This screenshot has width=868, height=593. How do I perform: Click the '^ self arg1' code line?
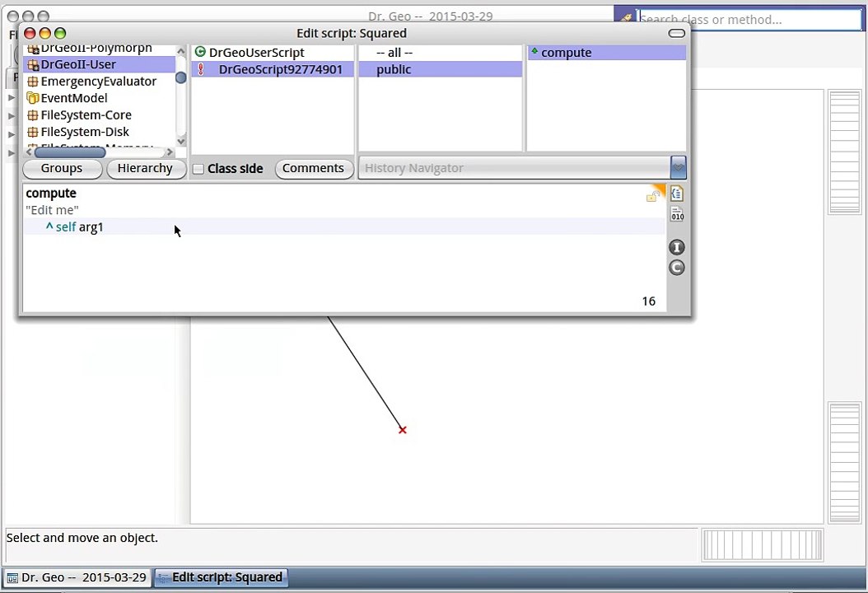point(75,227)
